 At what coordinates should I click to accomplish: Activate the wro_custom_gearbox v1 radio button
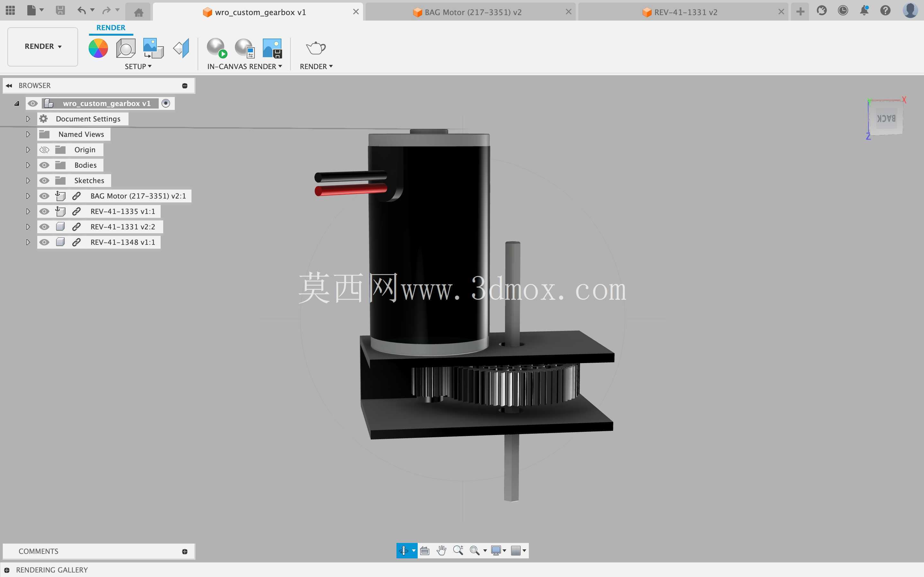coord(165,103)
